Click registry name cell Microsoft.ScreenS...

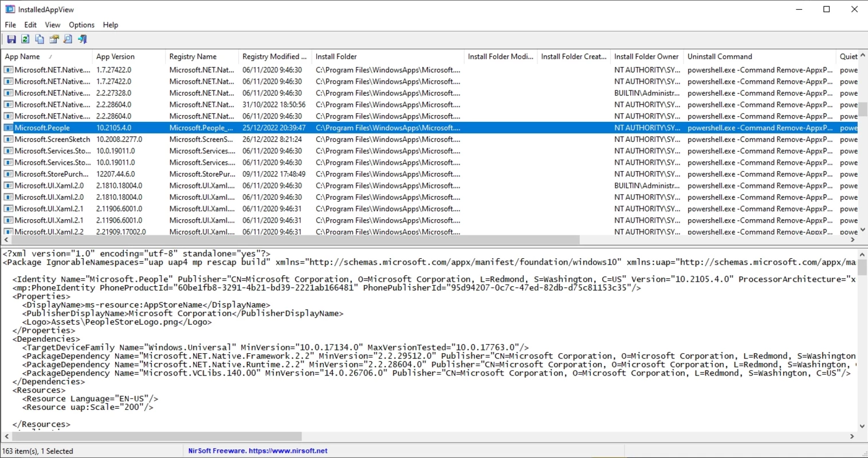click(x=201, y=139)
